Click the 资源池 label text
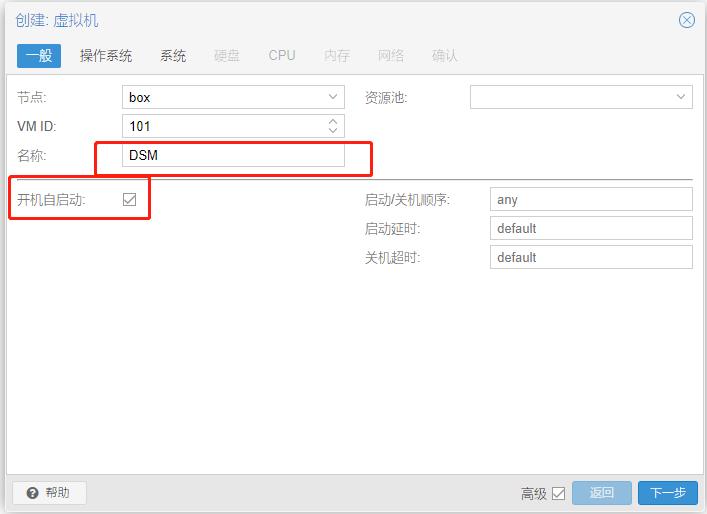Viewport: 707px width, 514px height. tap(386, 97)
